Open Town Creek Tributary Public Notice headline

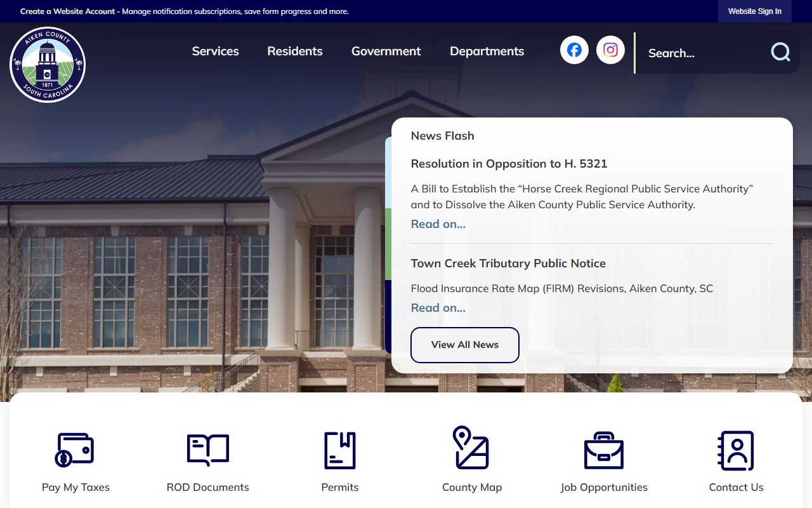[x=508, y=264]
